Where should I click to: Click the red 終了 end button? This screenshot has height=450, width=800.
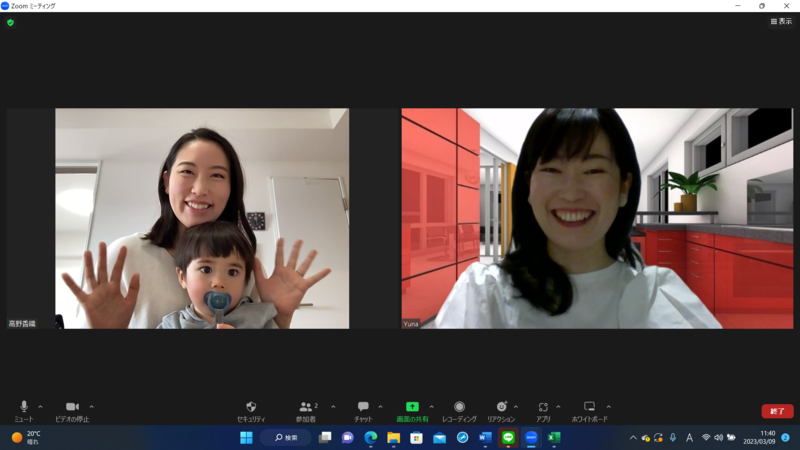(777, 411)
